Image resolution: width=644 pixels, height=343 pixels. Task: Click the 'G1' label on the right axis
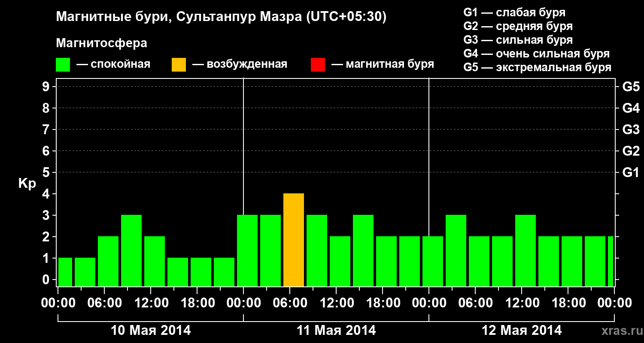(x=631, y=172)
